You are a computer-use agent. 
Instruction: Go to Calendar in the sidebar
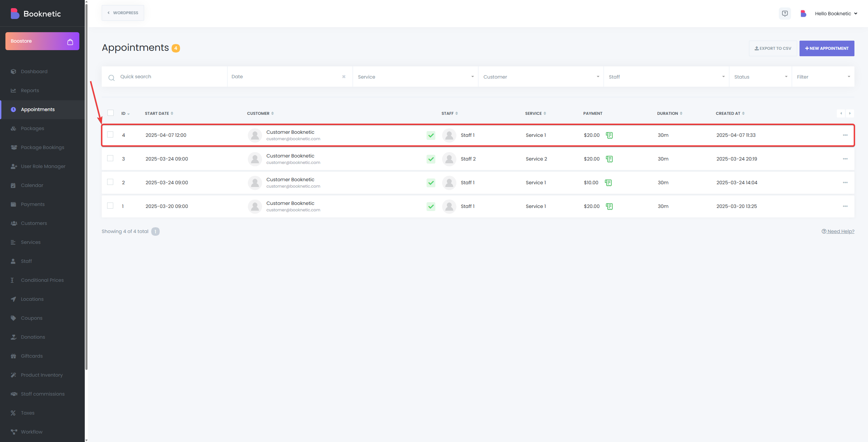[42, 185]
